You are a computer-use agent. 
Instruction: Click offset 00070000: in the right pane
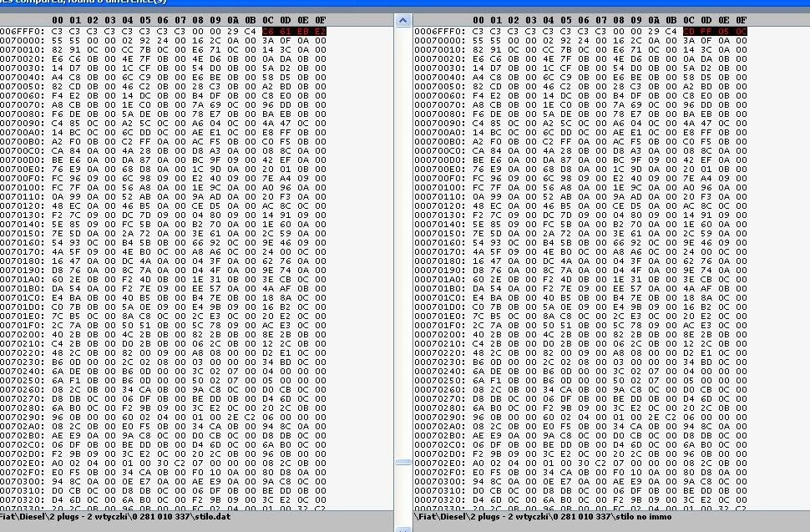point(439,40)
